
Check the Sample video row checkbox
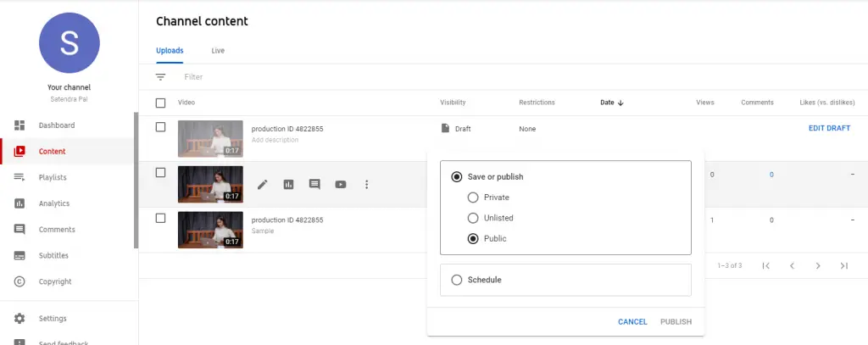pyautogui.click(x=160, y=218)
